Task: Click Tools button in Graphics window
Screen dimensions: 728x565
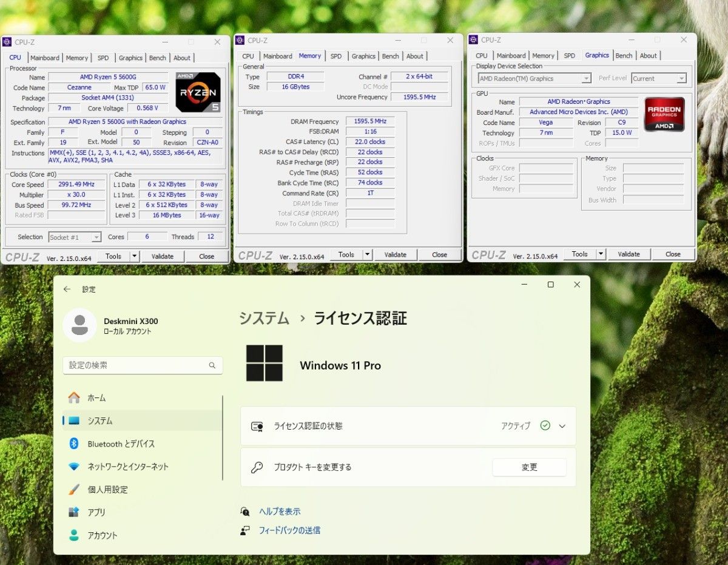Action: pyautogui.click(x=580, y=254)
